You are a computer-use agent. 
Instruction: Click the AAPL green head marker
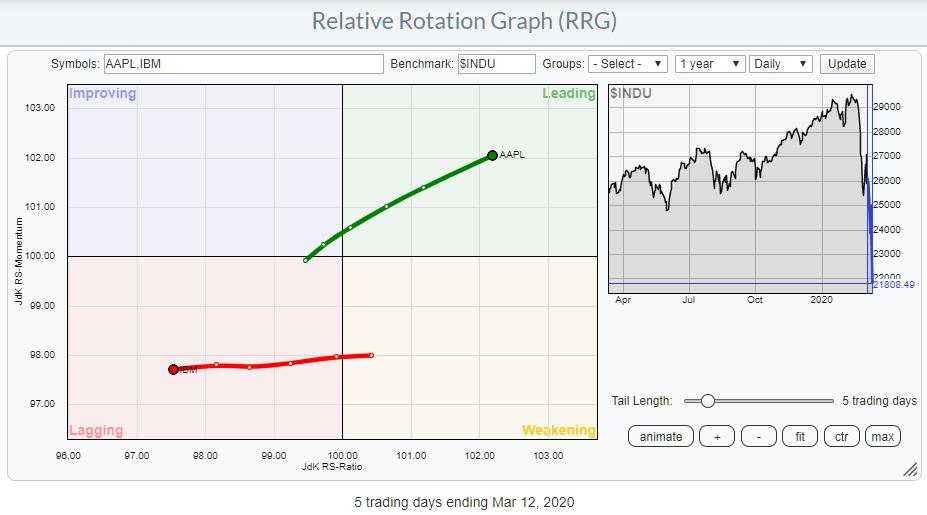[492, 155]
